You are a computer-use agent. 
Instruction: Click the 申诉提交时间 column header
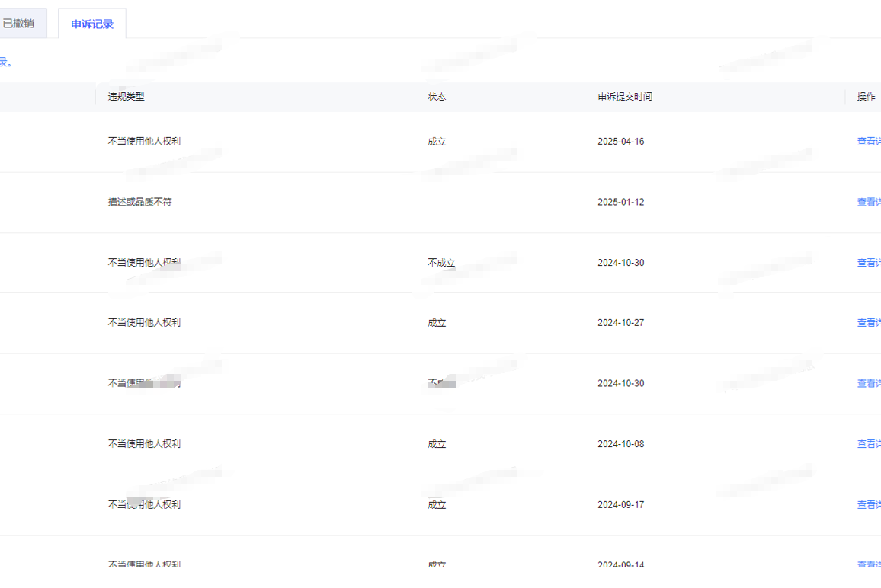(625, 97)
